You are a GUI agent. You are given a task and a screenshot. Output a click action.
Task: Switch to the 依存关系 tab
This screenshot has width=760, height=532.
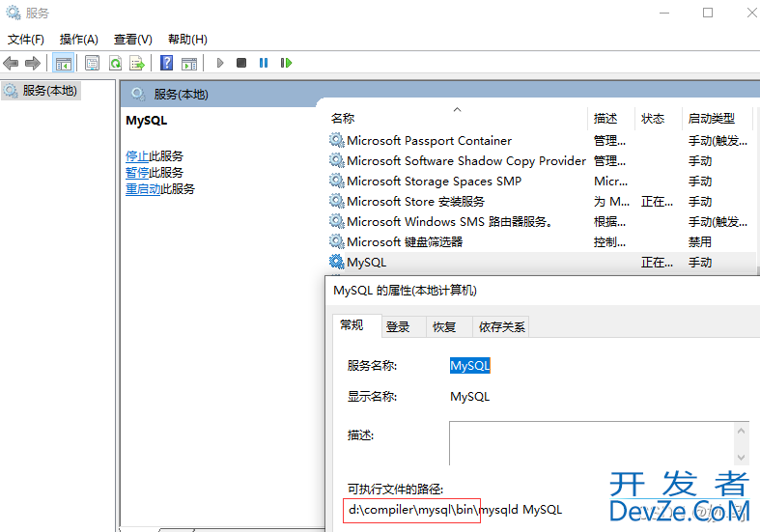click(501, 327)
